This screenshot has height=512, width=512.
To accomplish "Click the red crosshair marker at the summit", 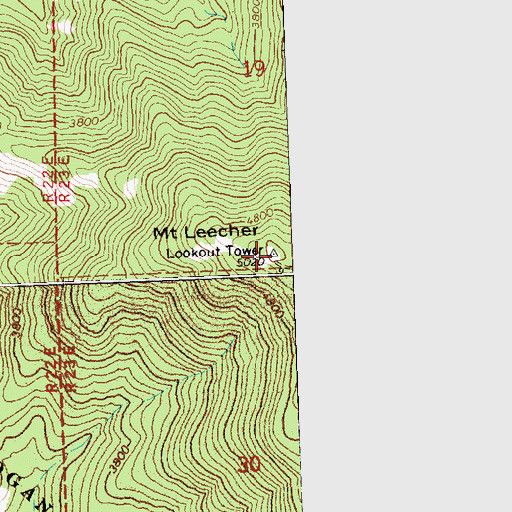I will [x=256, y=256].
